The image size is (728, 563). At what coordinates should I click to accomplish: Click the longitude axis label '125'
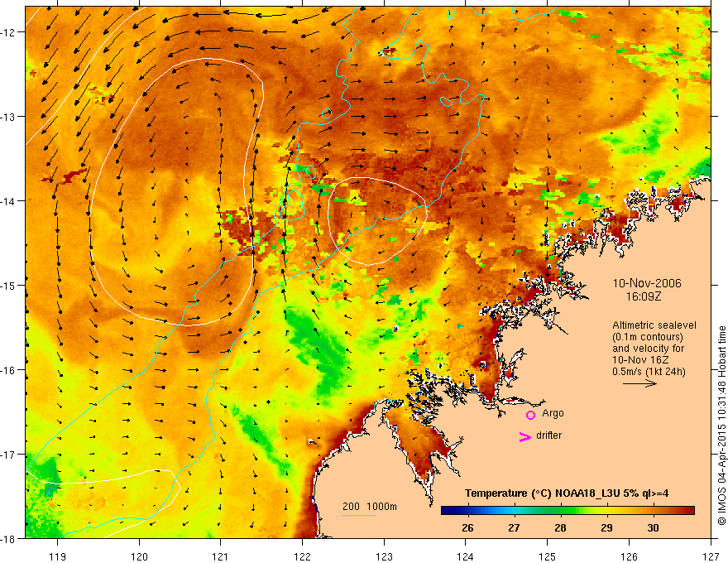pyautogui.click(x=548, y=556)
